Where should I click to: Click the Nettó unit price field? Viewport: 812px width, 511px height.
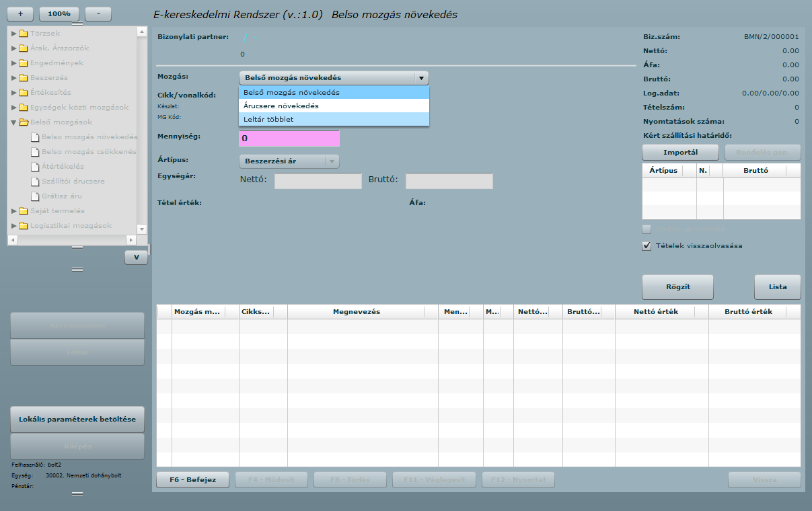coord(318,181)
